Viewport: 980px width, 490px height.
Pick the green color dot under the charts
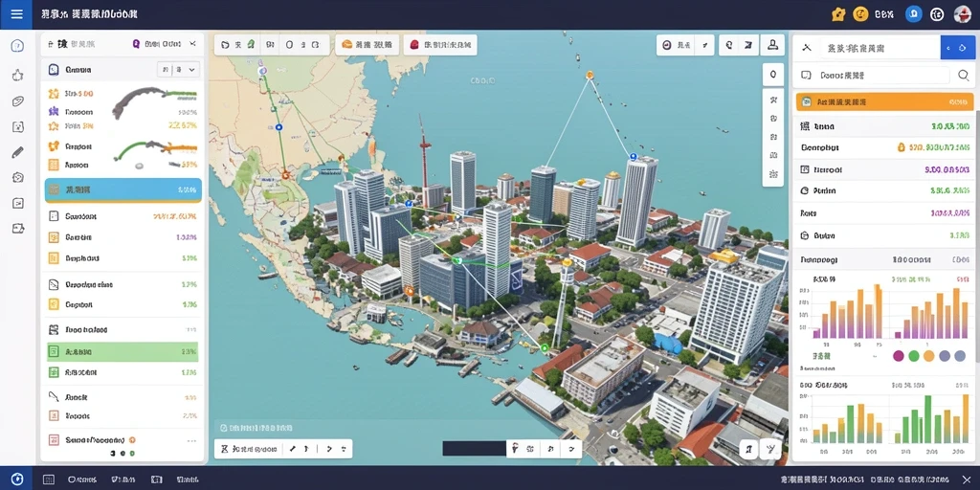tap(914, 356)
